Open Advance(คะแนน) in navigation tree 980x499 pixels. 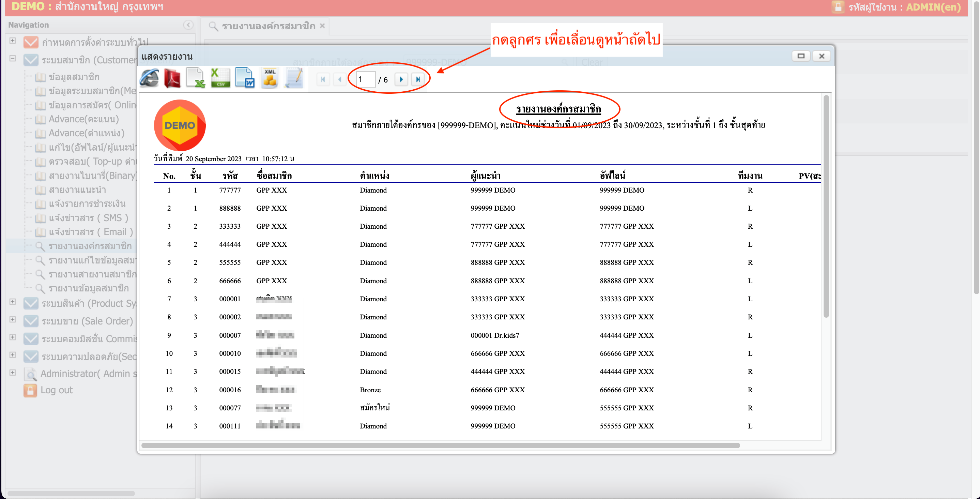[84, 119]
